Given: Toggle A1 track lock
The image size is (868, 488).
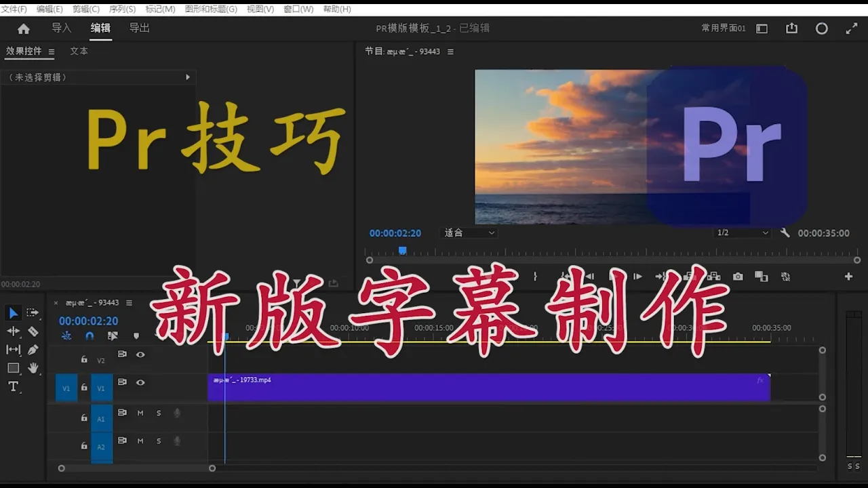Looking at the screenshot, I should pyautogui.click(x=84, y=418).
